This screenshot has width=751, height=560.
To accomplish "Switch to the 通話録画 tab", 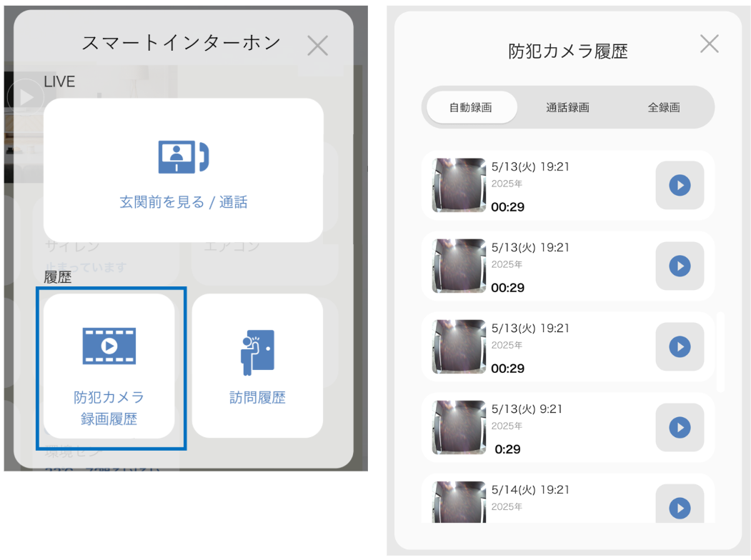I will 567,108.
